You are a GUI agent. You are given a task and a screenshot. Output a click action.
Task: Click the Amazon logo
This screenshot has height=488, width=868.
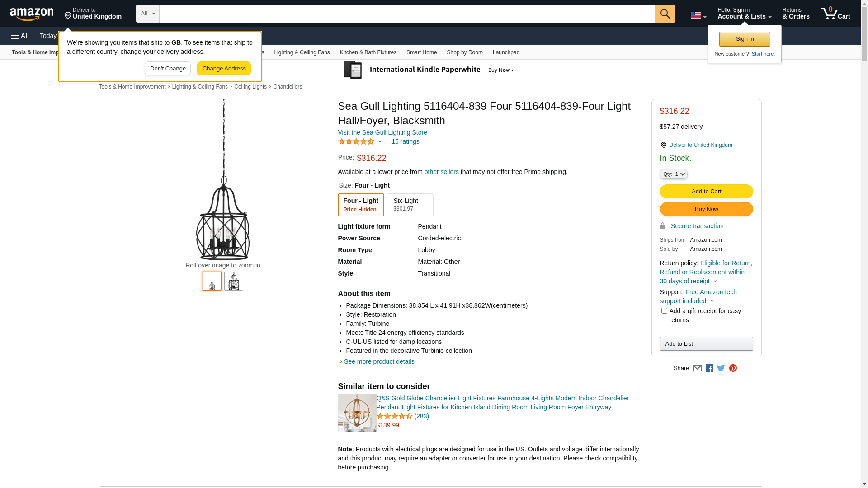32,14
